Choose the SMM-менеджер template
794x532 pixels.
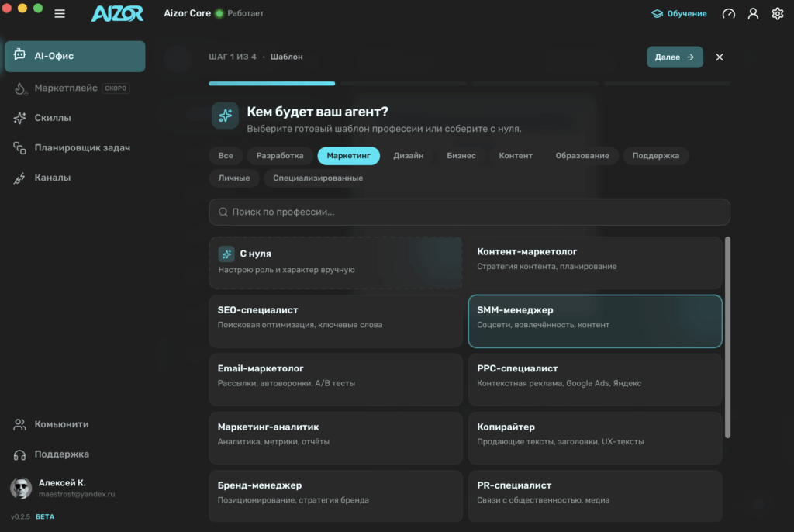click(x=595, y=321)
